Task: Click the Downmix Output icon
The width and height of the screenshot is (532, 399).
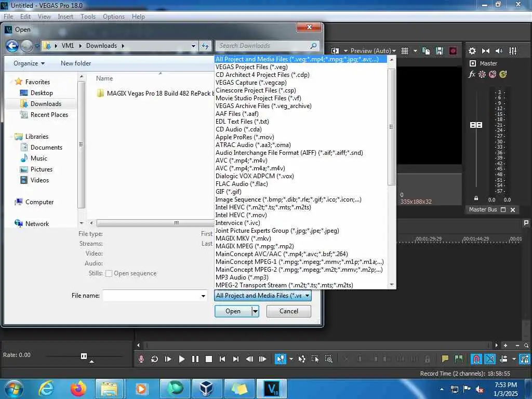Action: [x=486, y=51]
